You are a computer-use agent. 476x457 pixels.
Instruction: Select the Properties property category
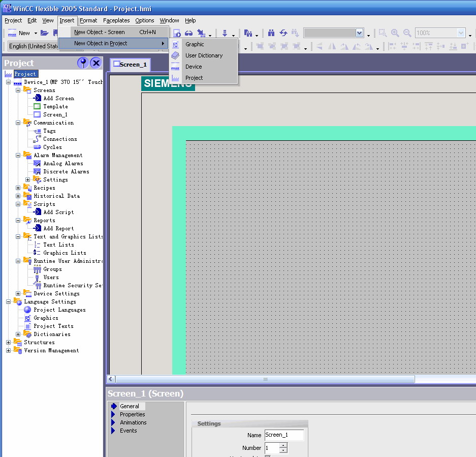point(133,414)
